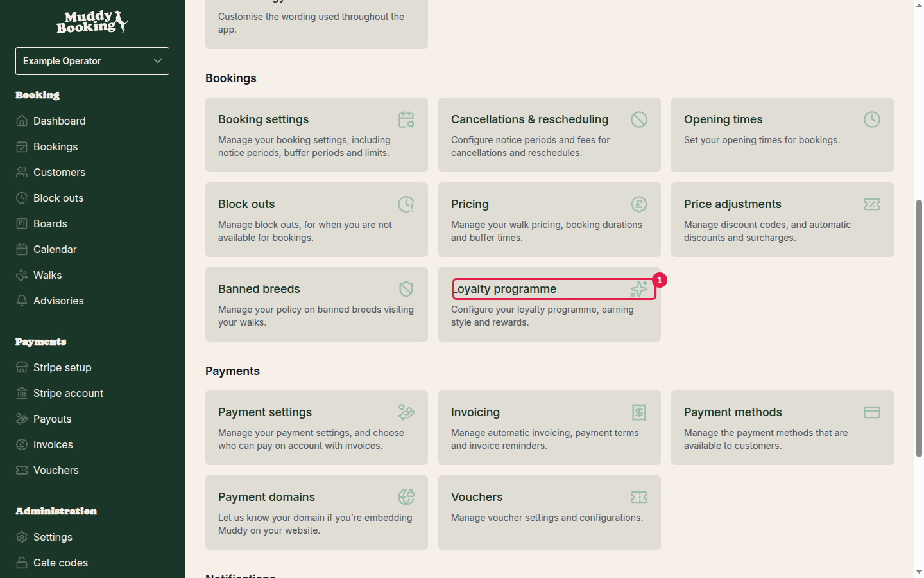Open Advisories using the bell icon
This screenshot has height=578, width=924.
click(x=21, y=301)
